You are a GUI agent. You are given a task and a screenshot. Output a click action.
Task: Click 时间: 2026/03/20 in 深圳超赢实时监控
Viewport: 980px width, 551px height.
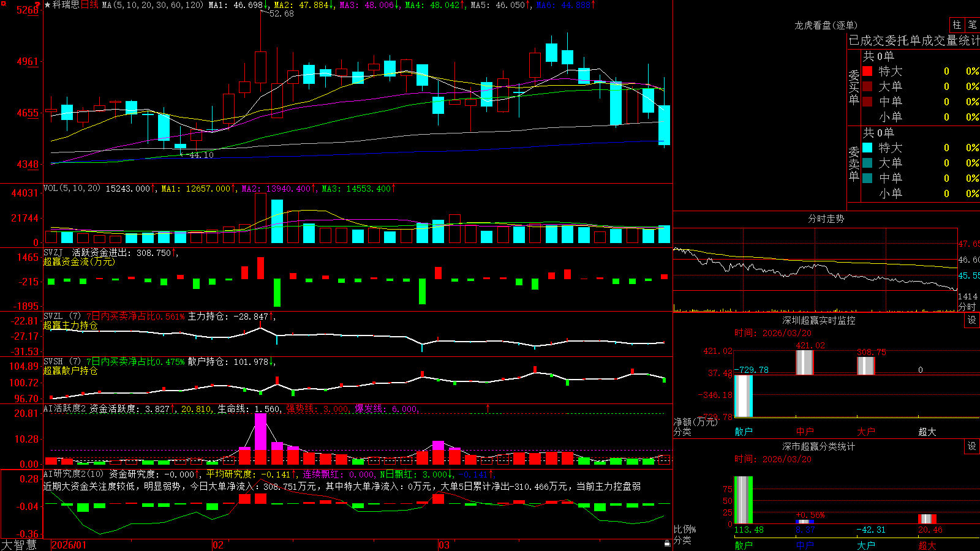(773, 333)
